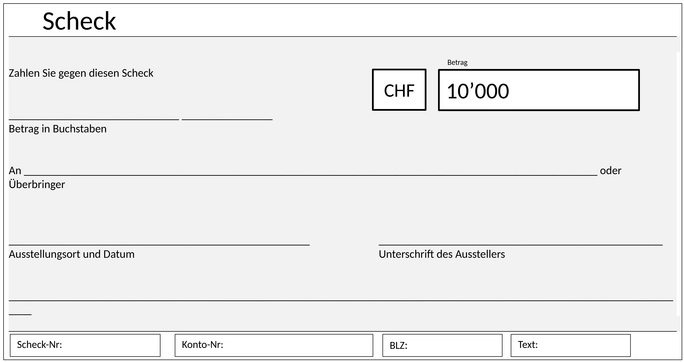The image size is (684, 362).
Task: Click the line above 'Ausstellungsort und Datum'
Action: click(x=159, y=245)
